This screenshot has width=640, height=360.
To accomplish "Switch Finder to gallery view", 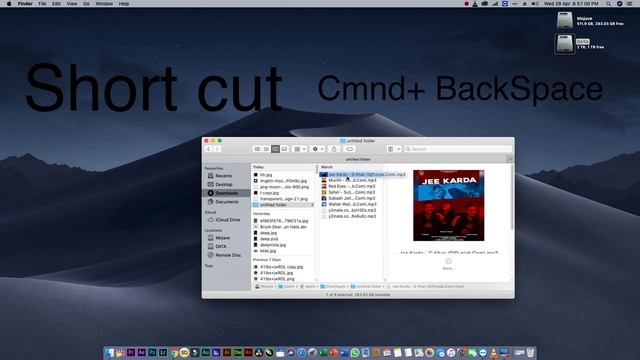I will [284, 149].
